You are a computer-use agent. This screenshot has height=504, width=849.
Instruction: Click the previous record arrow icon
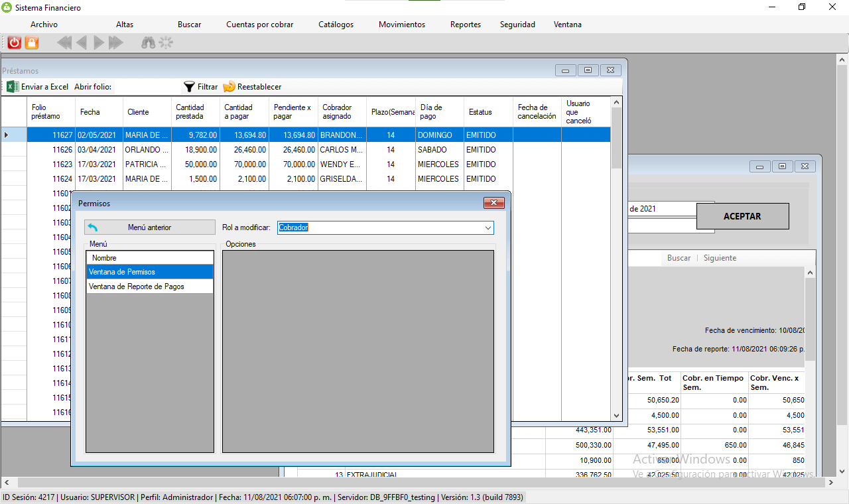point(82,42)
